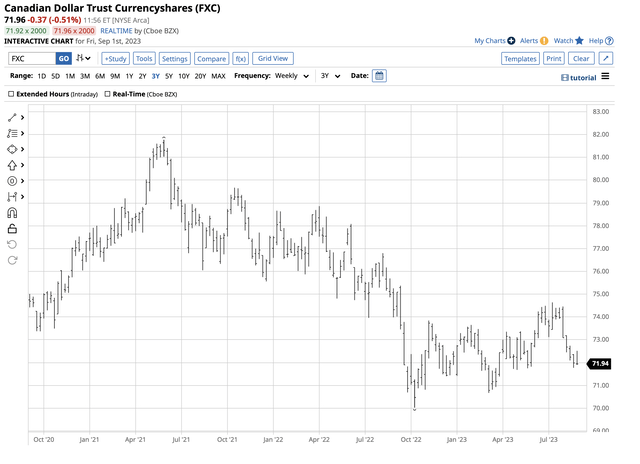Expand the trend line tool submenu arrow
This screenshot has height=464, width=640.
22,118
